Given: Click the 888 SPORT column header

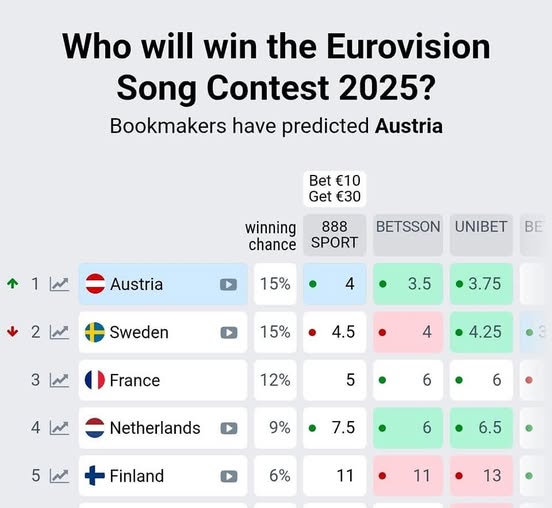Looking at the screenshot, I should coord(334,235).
